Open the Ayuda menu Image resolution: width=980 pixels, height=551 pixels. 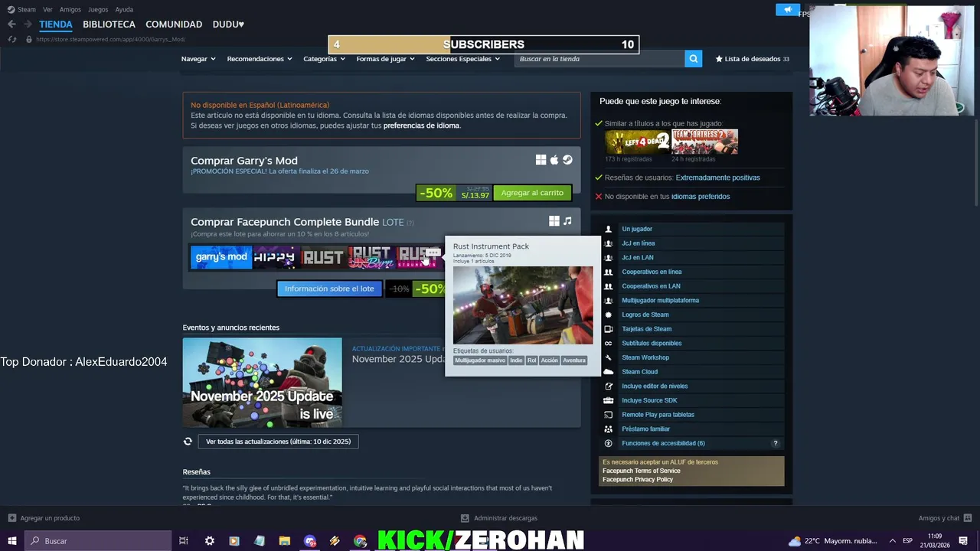click(124, 9)
